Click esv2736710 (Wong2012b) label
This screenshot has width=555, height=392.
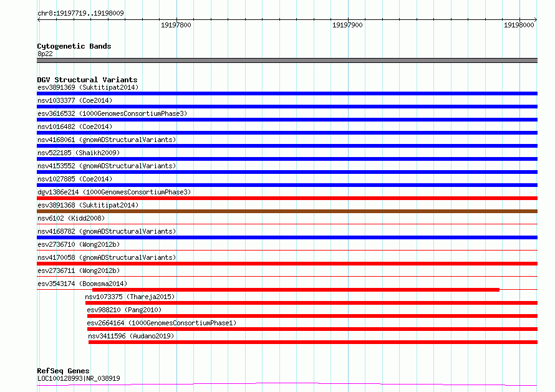79,244
